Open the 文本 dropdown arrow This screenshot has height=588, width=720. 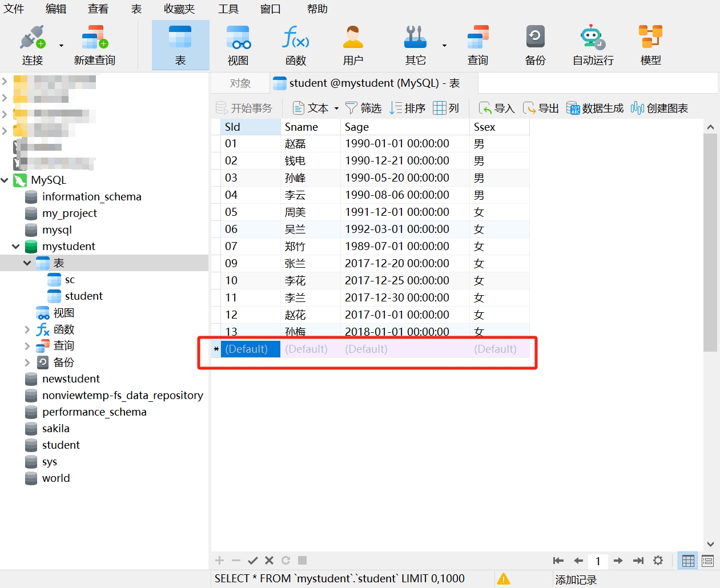point(336,108)
